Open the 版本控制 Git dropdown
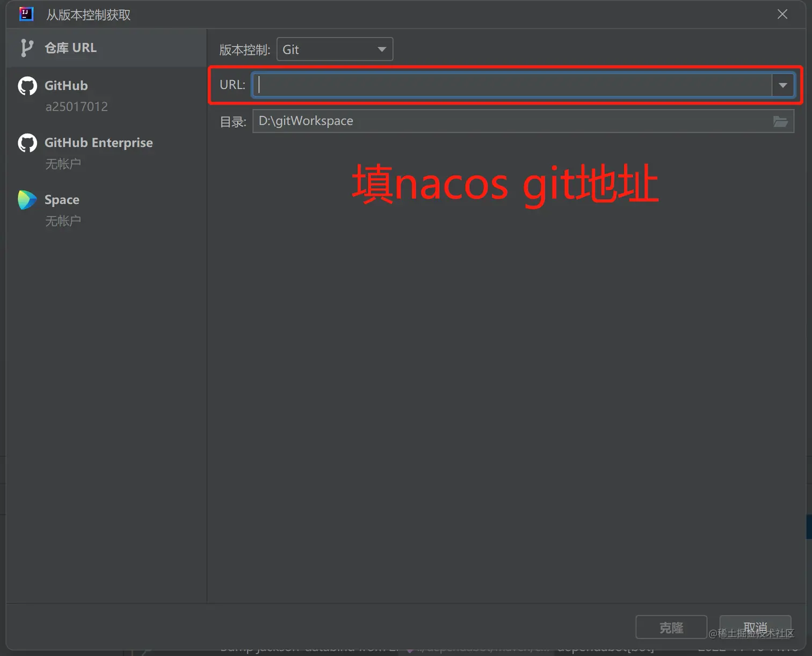812x656 pixels. [x=335, y=49]
